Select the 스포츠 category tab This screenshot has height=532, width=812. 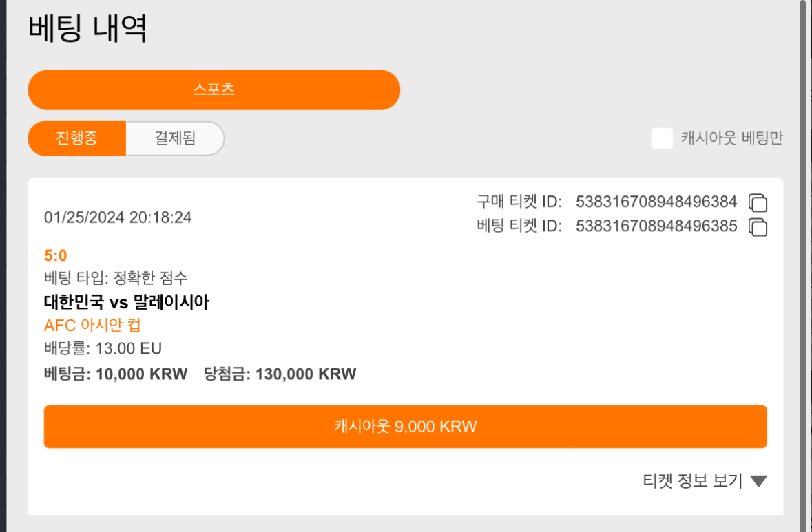tap(214, 89)
